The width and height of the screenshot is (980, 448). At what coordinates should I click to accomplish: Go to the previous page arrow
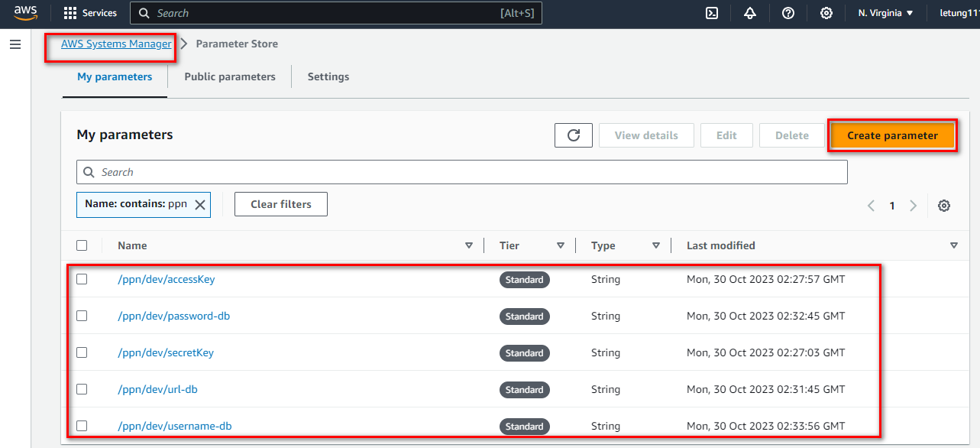pos(871,206)
